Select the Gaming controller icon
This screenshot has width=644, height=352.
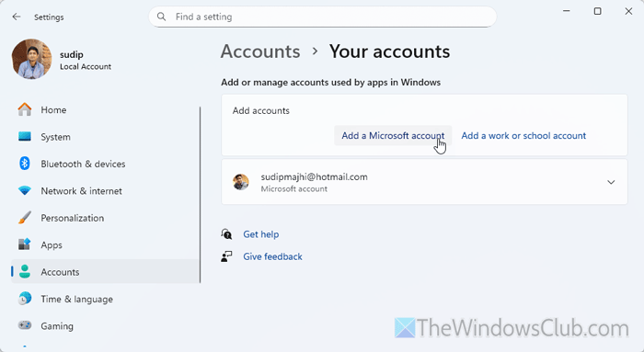[25, 325]
